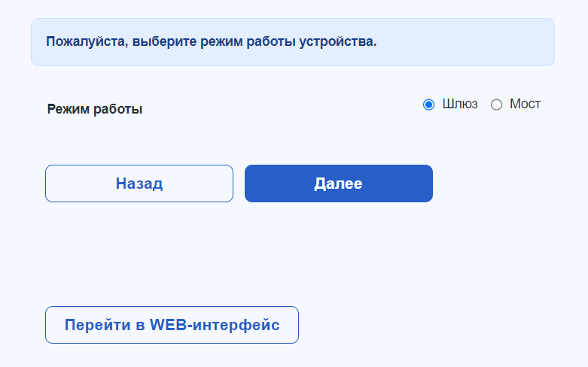Click the Мост text label
This screenshot has height=367, width=588.
(x=525, y=105)
